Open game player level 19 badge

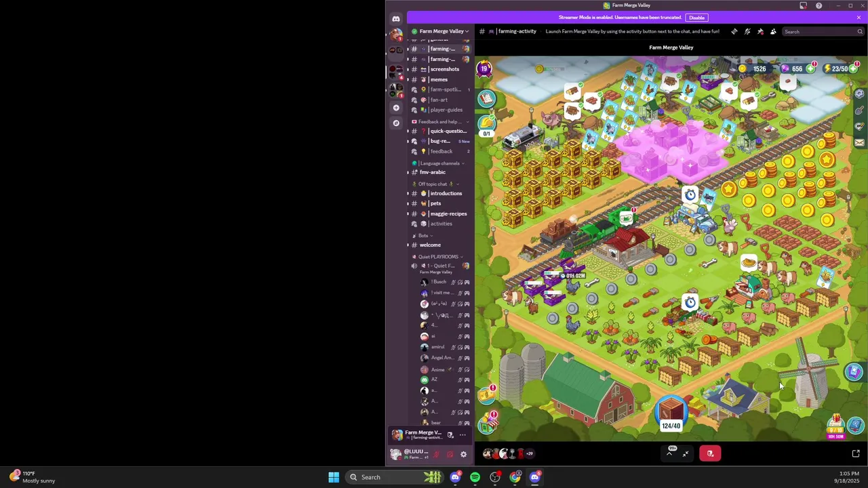click(484, 68)
